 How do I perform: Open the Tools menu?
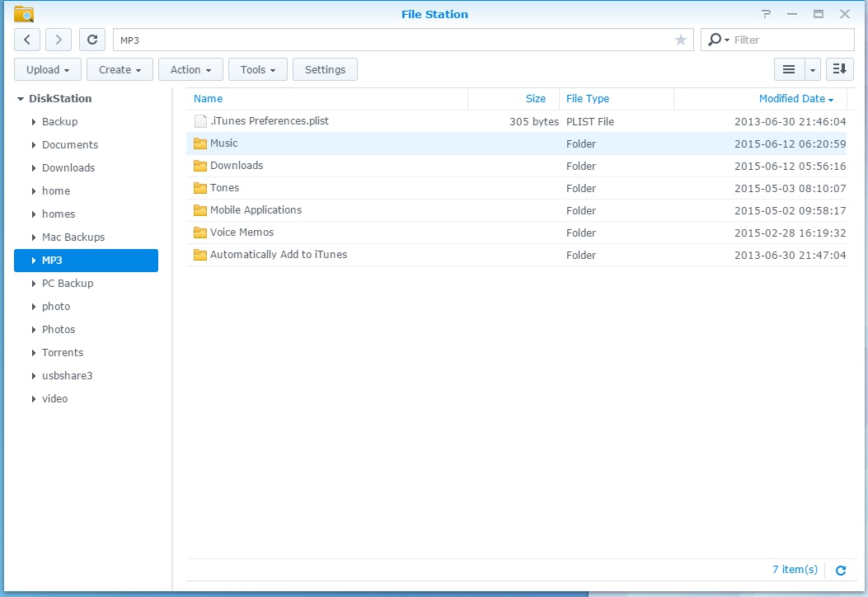pyautogui.click(x=257, y=70)
